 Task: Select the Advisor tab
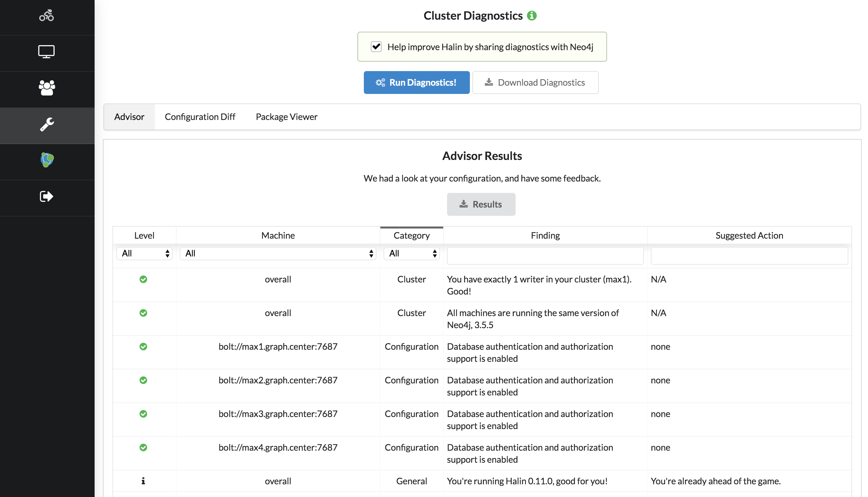click(129, 117)
